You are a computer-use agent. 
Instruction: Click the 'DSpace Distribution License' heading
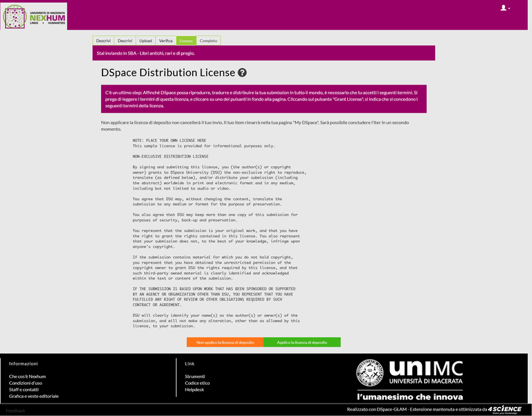(168, 73)
